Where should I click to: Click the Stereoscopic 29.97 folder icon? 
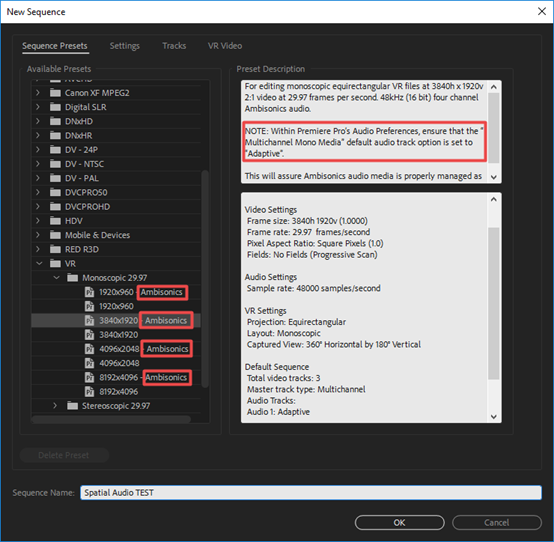tap(72, 406)
